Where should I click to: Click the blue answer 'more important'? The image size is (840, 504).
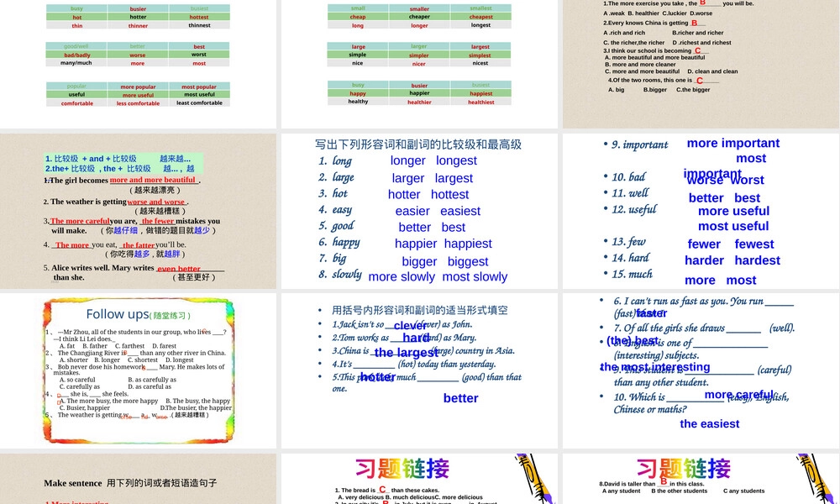[732, 143]
